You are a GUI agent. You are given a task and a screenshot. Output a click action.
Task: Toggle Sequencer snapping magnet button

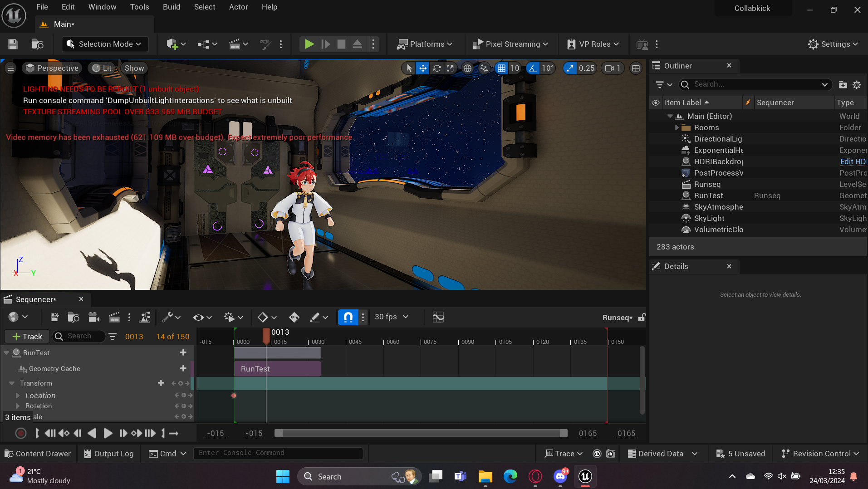click(x=348, y=317)
